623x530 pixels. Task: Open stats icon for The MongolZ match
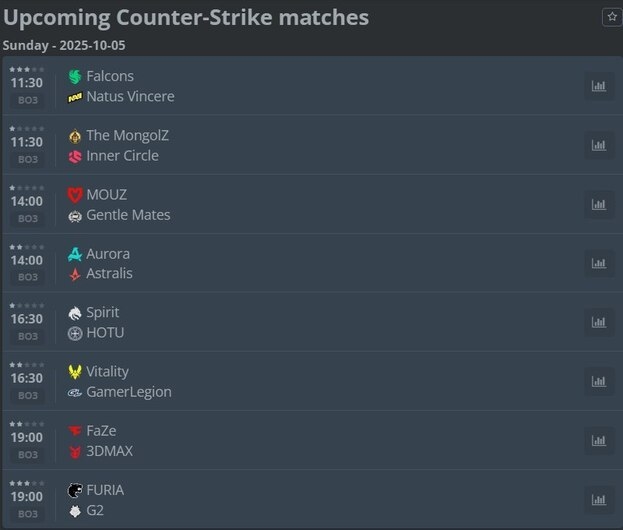[x=599, y=145]
